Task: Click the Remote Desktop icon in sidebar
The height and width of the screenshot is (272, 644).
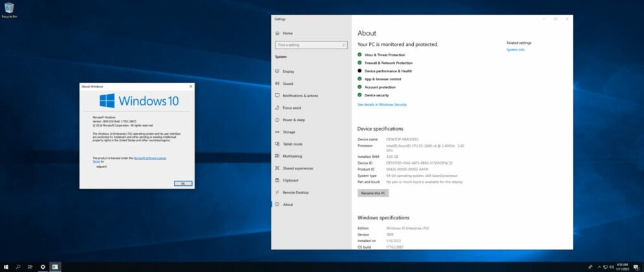Action: click(277, 192)
